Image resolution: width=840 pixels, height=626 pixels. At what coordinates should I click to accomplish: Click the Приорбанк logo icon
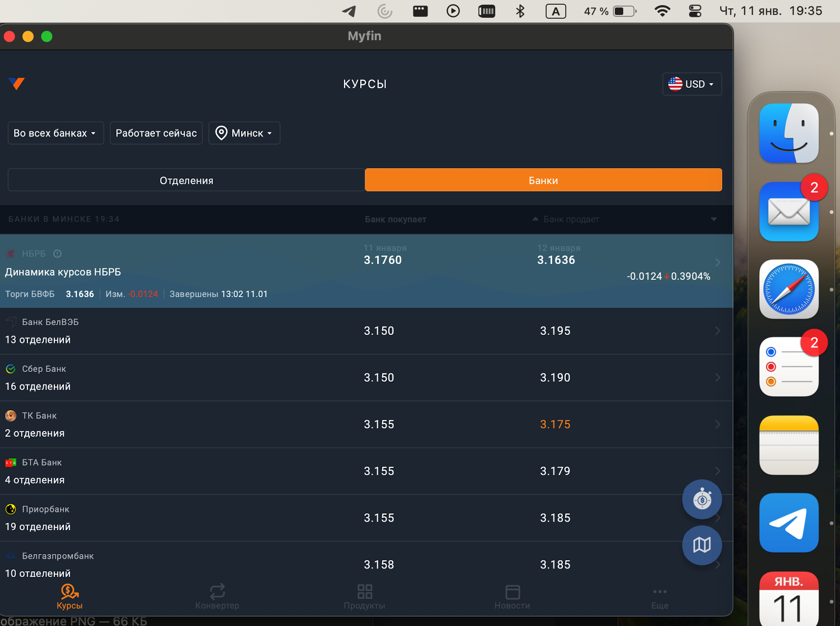click(x=11, y=509)
